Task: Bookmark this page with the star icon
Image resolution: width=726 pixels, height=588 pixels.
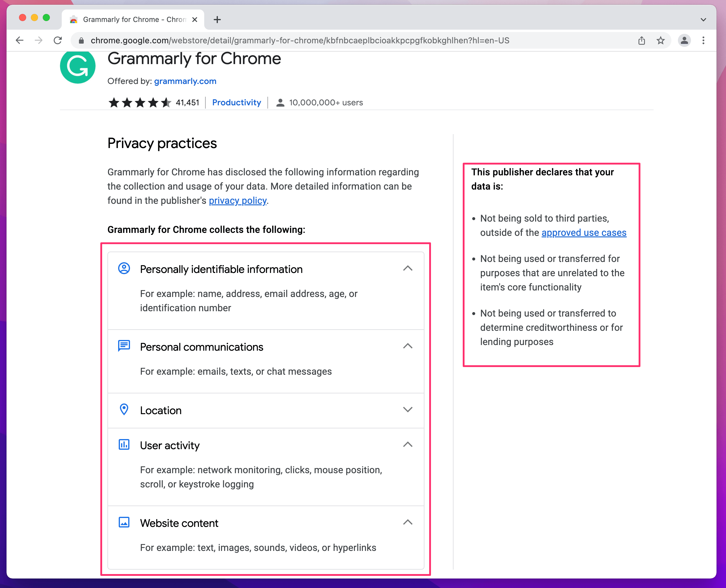Action: 660,40
